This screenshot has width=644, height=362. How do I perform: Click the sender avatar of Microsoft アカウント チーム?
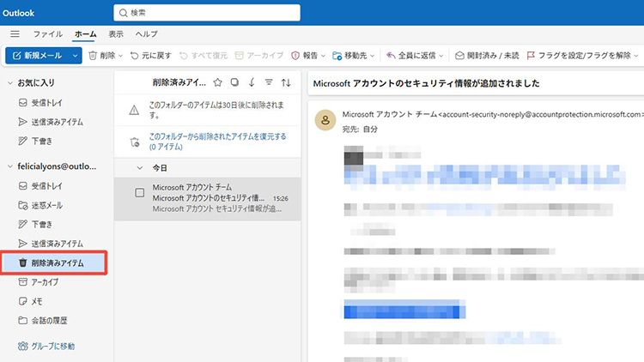[x=325, y=120]
